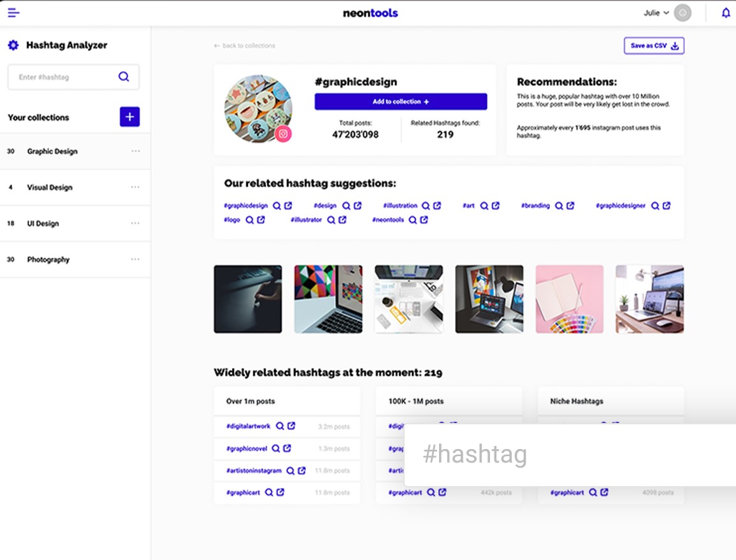This screenshot has height=560, width=736.
Task: Open the ellipsis options for Photography collection
Action: [x=135, y=259]
